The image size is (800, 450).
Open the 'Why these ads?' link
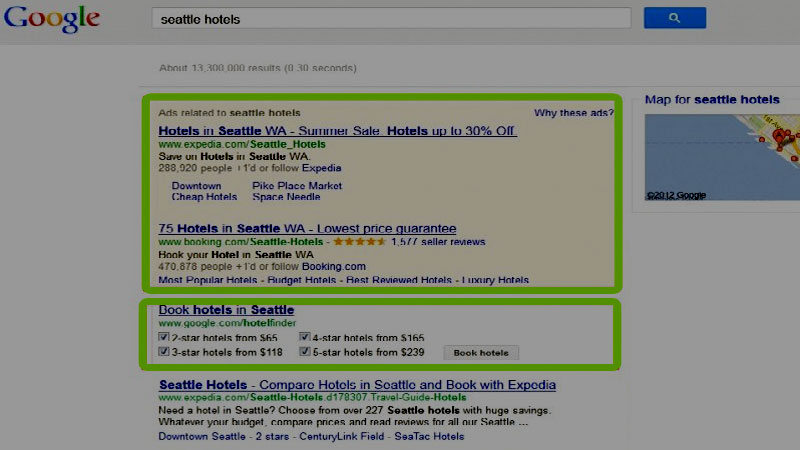pos(573,113)
